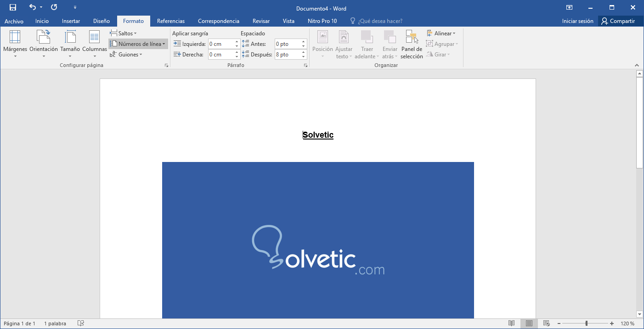
Task: Click the Traer adelante button
Action: [x=367, y=44]
